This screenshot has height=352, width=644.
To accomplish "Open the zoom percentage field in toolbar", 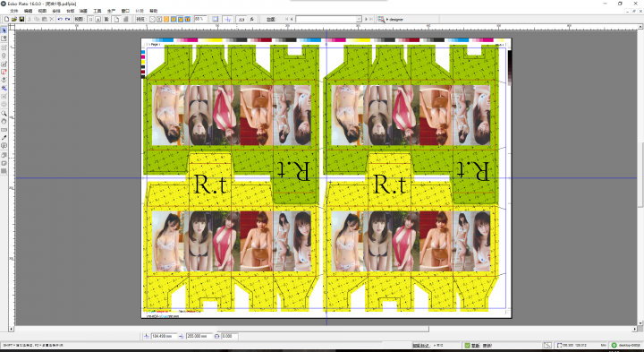I will [200, 19].
